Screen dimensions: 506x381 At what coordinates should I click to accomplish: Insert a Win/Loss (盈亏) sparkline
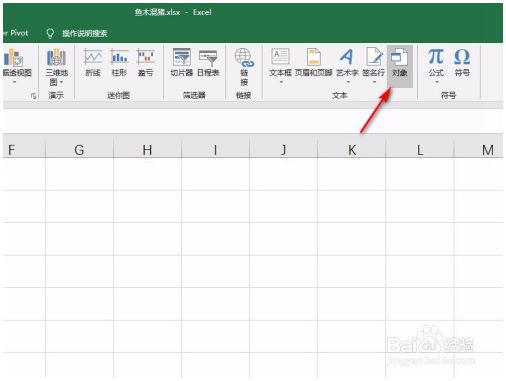(x=146, y=63)
